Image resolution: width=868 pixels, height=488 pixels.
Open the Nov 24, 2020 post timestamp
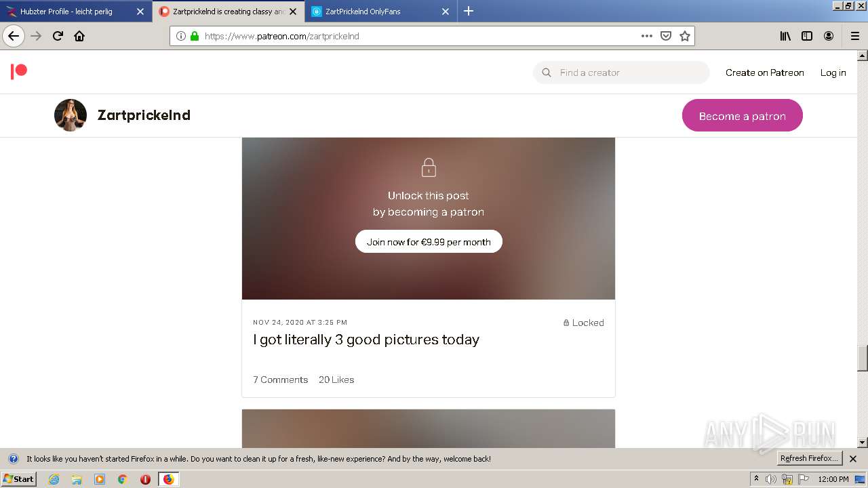[300, 323]
